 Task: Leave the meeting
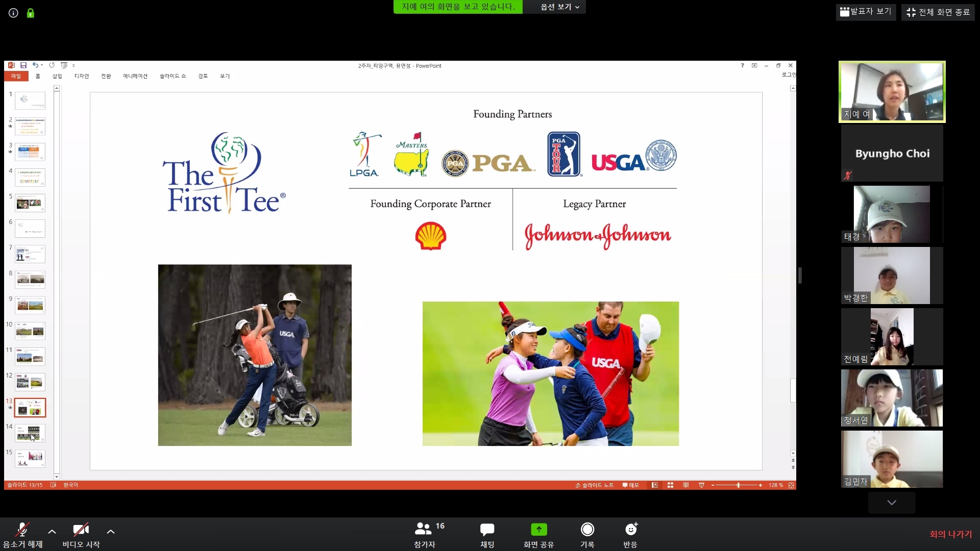[950, 534]
